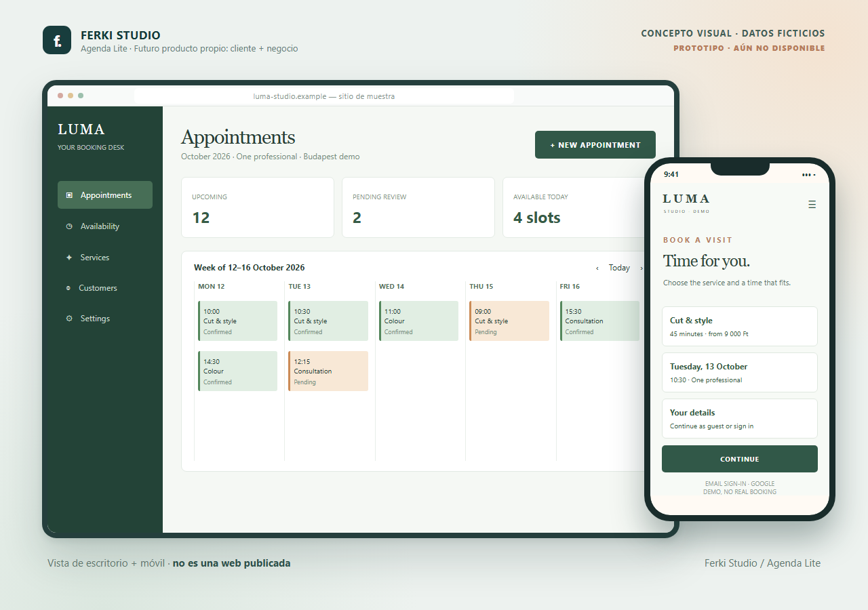Click the THU 15 column header
Viewport: 868px width, 610px height.
tap(481, 287)
